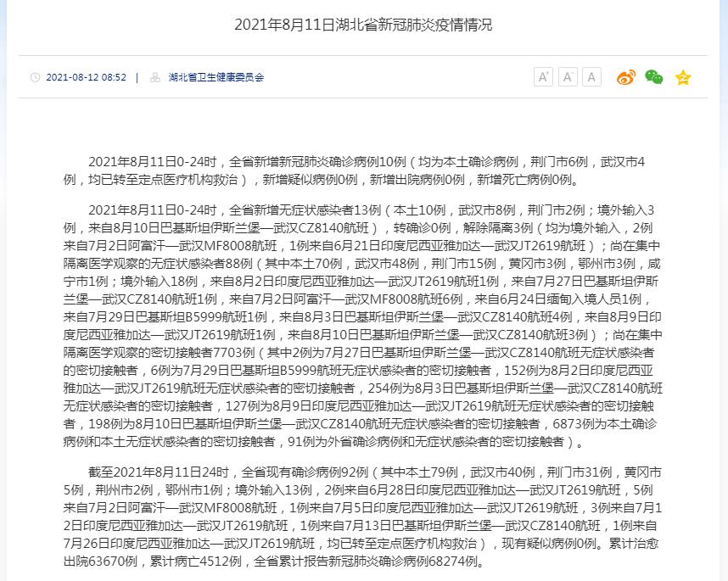The image size is (728, 581).
Task: Click the text 累计病亡4512例
Action: point(195,561)
